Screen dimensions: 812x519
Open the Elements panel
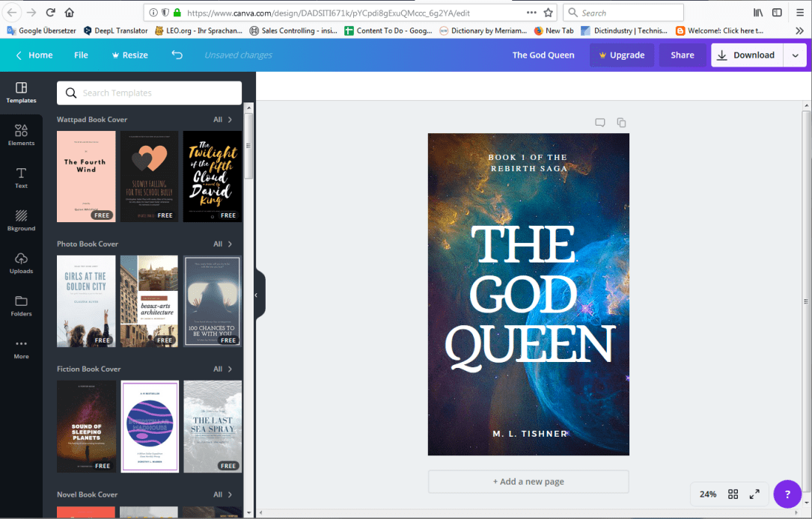tap(21, 135)
